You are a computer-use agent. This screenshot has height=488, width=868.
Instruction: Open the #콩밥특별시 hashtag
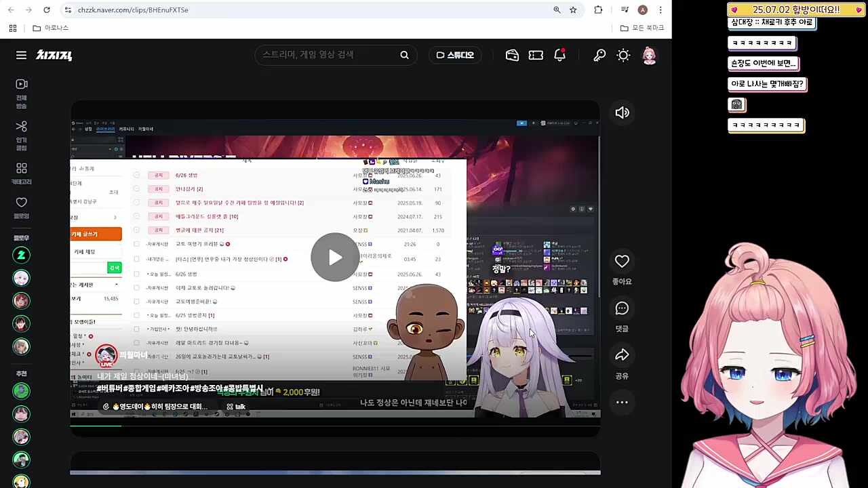point(243,388)
